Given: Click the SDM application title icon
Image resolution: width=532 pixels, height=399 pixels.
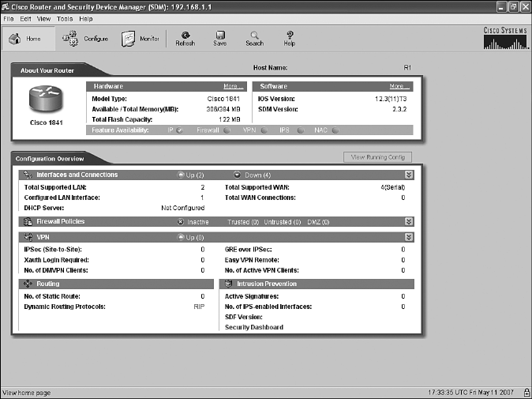Looking at the screenshot, I should [x=5, y=6].
